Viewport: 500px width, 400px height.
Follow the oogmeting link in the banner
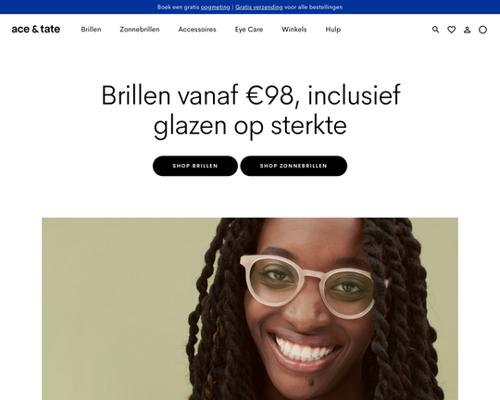point(215,7)
